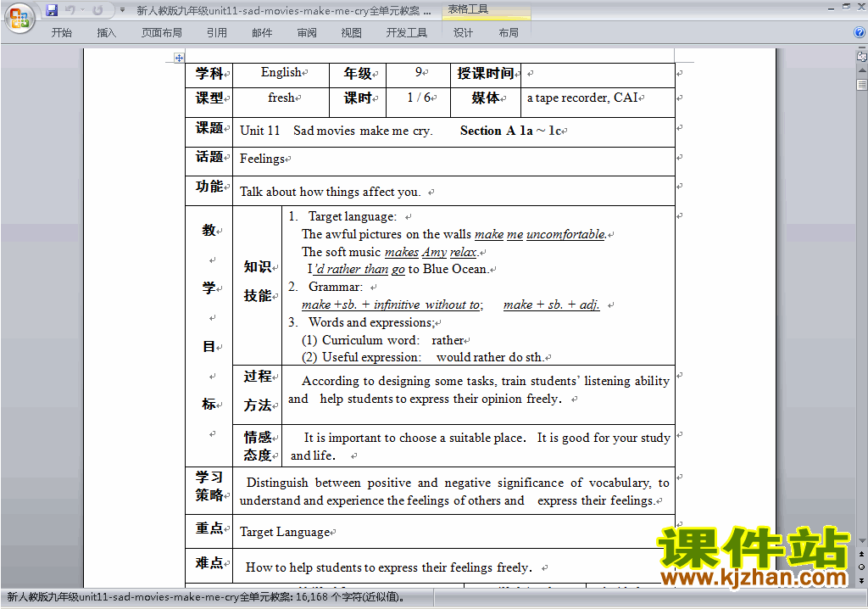Click the character count in status bar
Image resolution: width=868 pixels, height=609 pixels.
[x=350, y=597]
